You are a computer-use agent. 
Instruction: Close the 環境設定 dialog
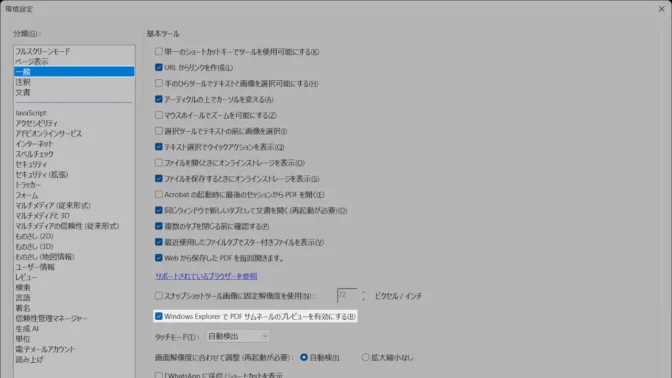(662, 9)
